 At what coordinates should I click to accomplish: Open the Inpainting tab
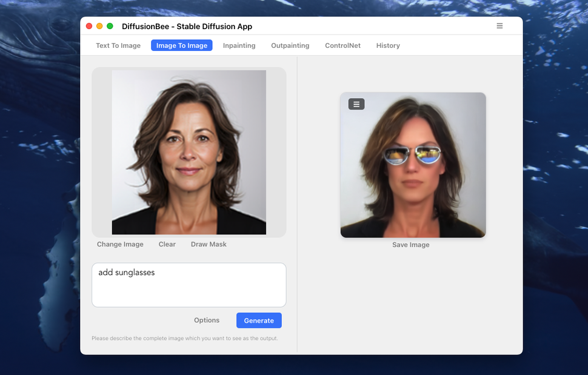[x=239, y=45]
